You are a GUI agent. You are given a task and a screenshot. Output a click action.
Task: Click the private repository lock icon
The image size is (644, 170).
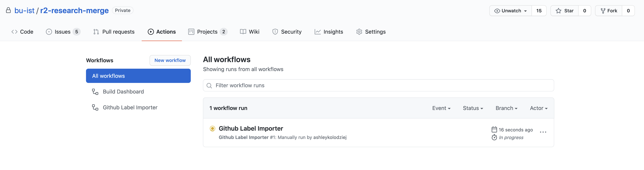[x=8, y=10]
